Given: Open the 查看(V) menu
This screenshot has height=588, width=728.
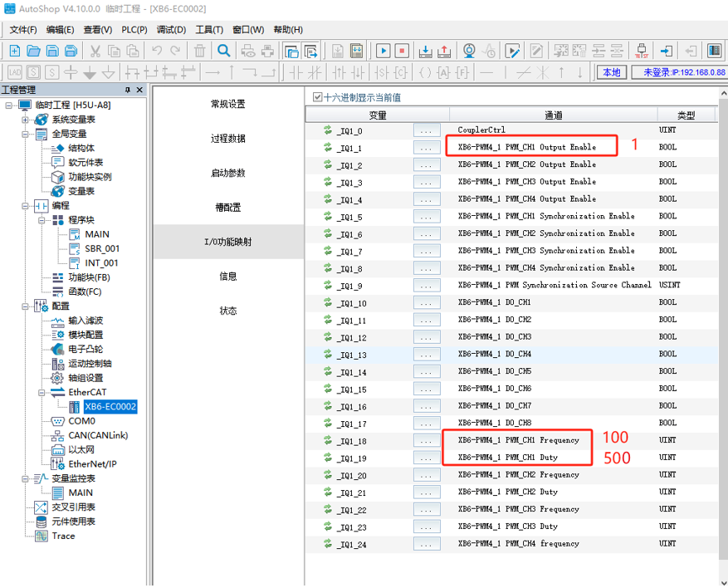Looking at the screenshot, I should click(98, 30).
